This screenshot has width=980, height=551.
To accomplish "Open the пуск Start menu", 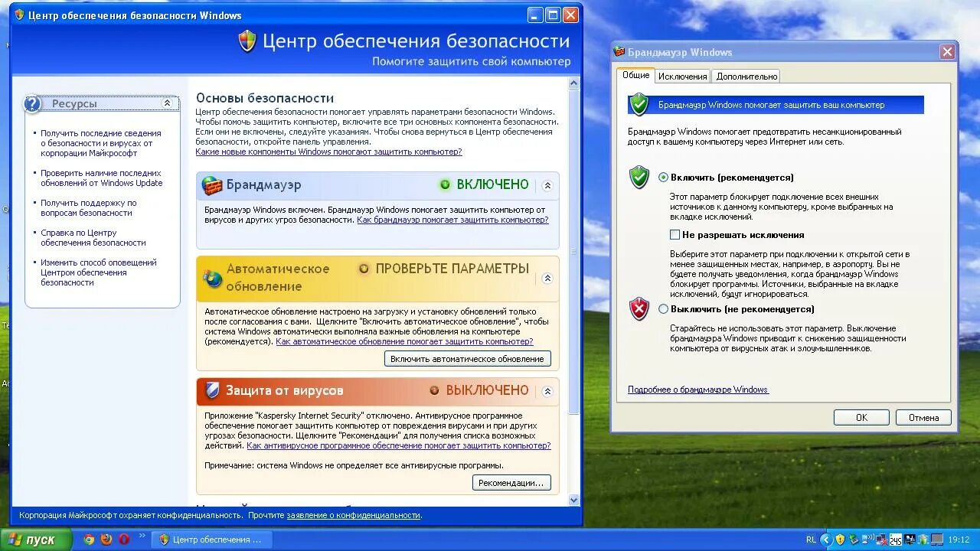I will [x=36, y=540].
